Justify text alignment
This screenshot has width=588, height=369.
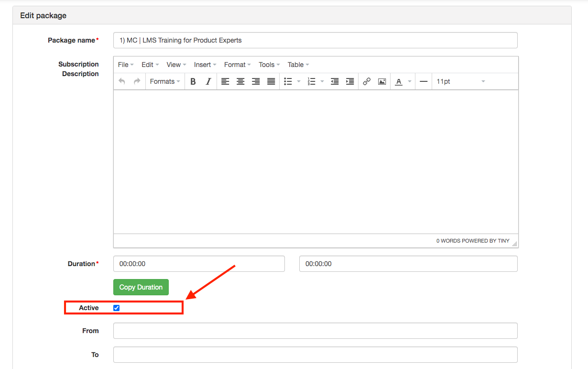tap(271, 81)
